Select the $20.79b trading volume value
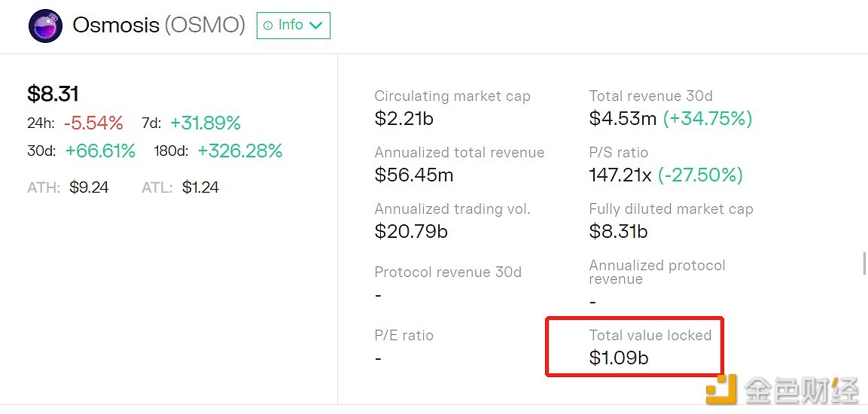868x414 pixels. click(x=411, y=231)
